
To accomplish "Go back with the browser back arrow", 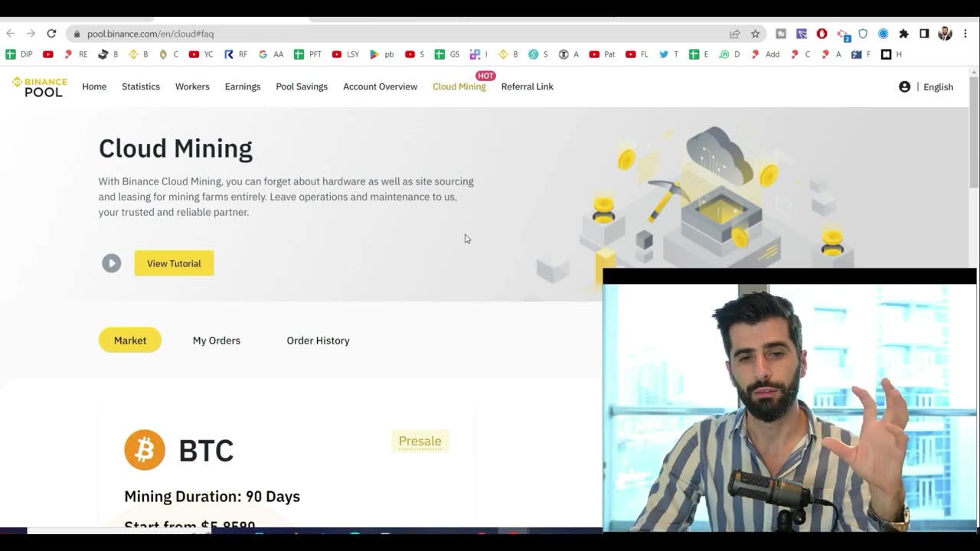I will (10, 34).
